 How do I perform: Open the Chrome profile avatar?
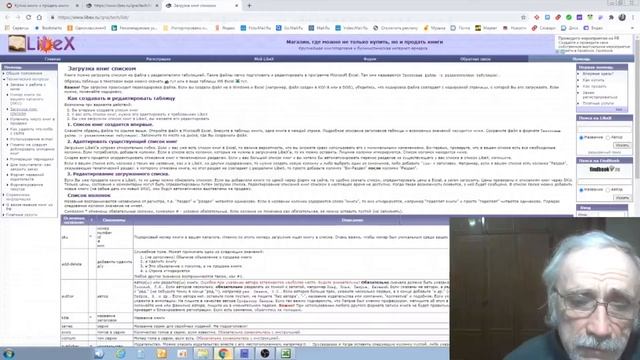(x=622, y=18)
